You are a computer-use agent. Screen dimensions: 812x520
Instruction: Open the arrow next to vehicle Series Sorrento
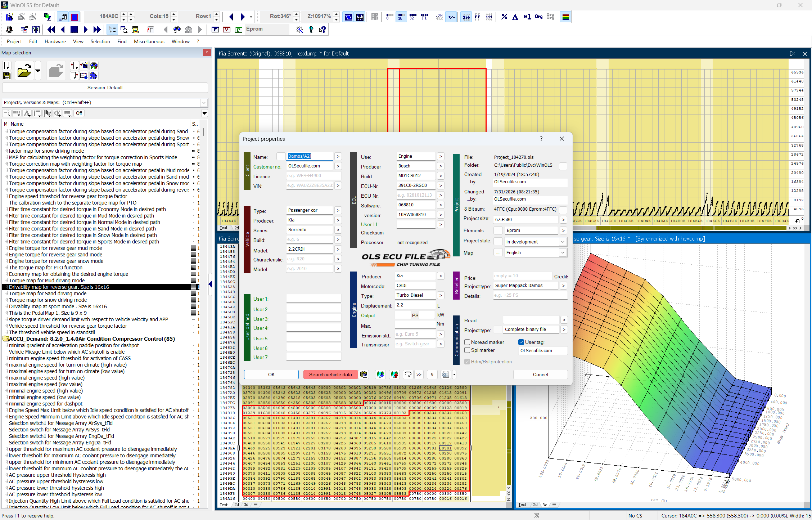338,230
